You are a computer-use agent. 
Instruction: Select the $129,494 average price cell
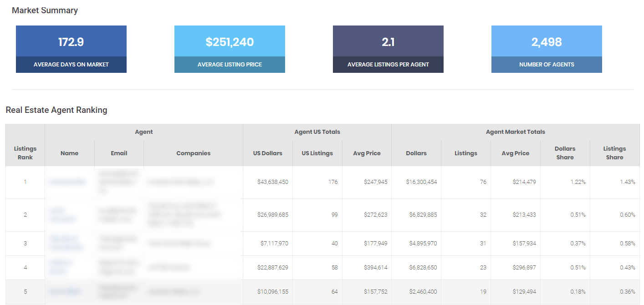click(516, 292)
